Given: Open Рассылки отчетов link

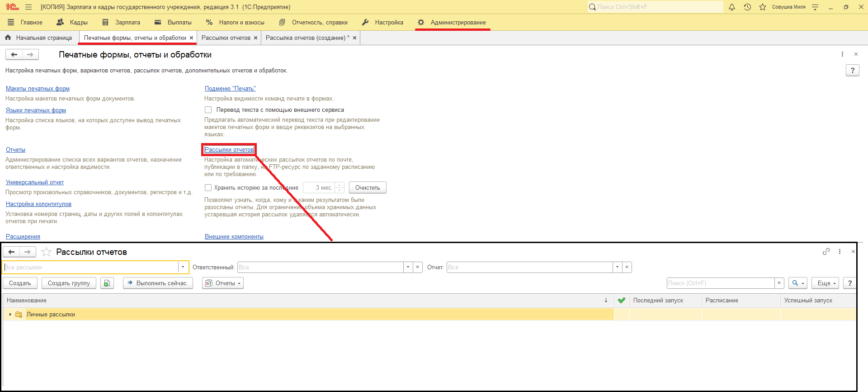Looking at the screenshot, I should coord(229,150).
